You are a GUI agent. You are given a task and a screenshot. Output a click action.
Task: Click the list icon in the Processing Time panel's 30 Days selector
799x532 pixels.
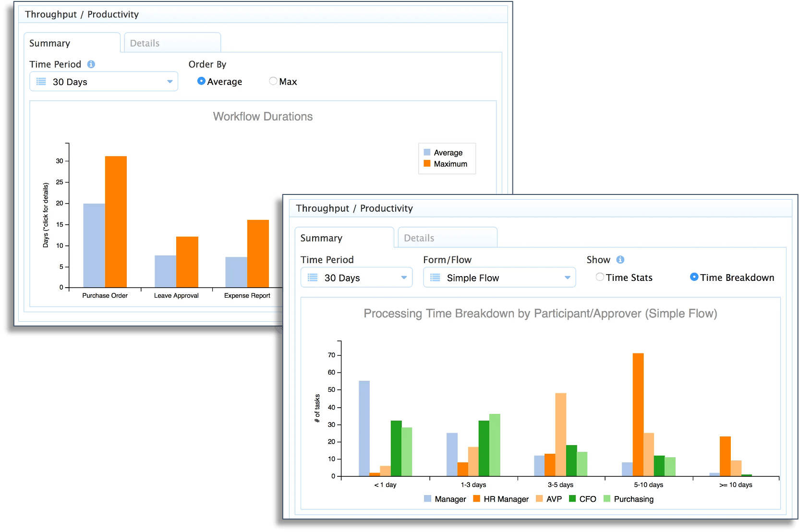(312, 278)
